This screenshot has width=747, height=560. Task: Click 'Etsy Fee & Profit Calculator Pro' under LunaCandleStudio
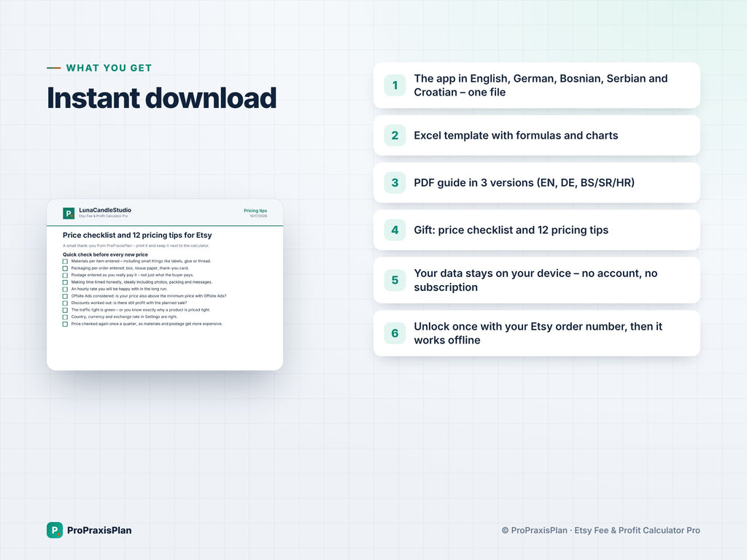click(104, 216)
